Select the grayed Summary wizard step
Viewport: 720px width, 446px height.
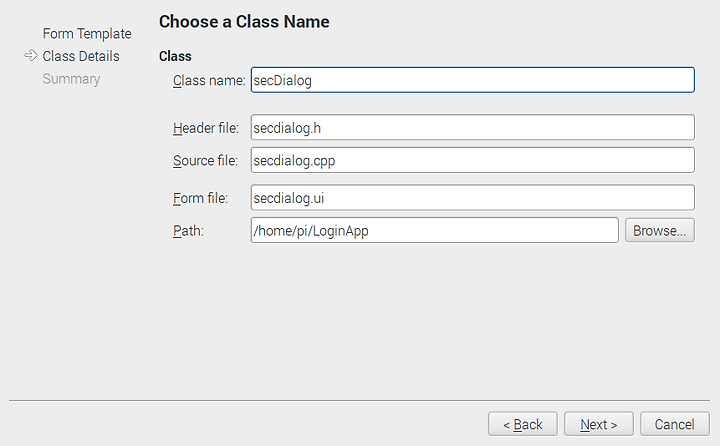pyautogui.click(x=71, y=79)
